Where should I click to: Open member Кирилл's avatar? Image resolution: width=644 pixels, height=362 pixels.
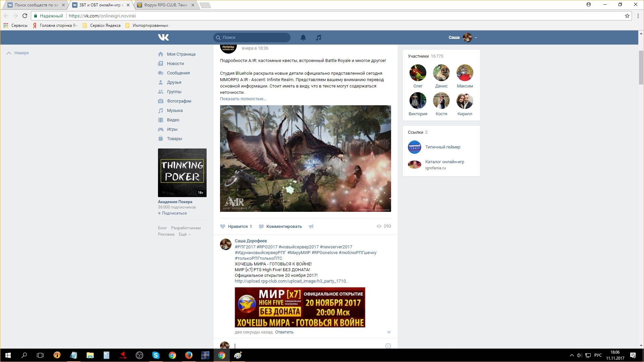pos(465,101)
